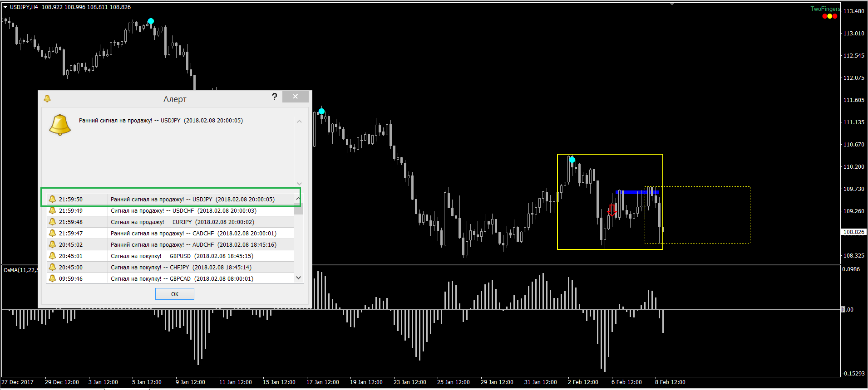
Task: Click the 21:59:49 time cell
Action: 71,210
